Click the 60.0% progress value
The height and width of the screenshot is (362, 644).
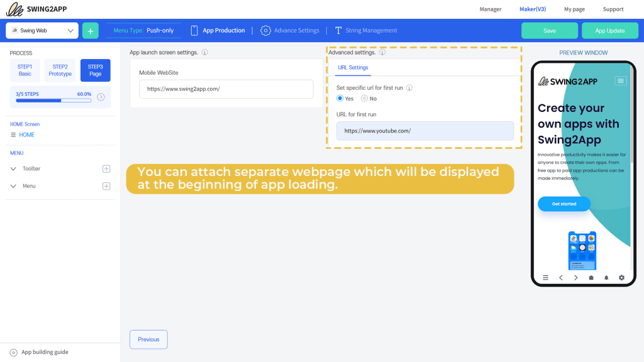point(84,94)
